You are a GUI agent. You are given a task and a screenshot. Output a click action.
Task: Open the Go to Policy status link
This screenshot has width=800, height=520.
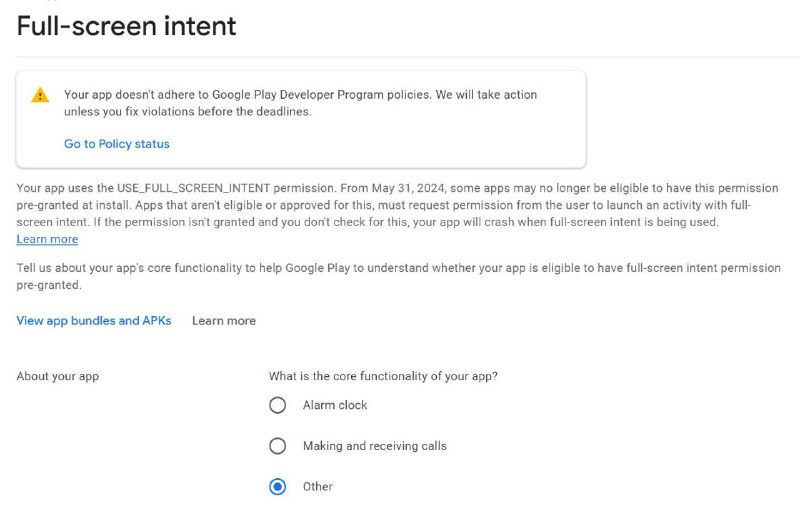117,144
